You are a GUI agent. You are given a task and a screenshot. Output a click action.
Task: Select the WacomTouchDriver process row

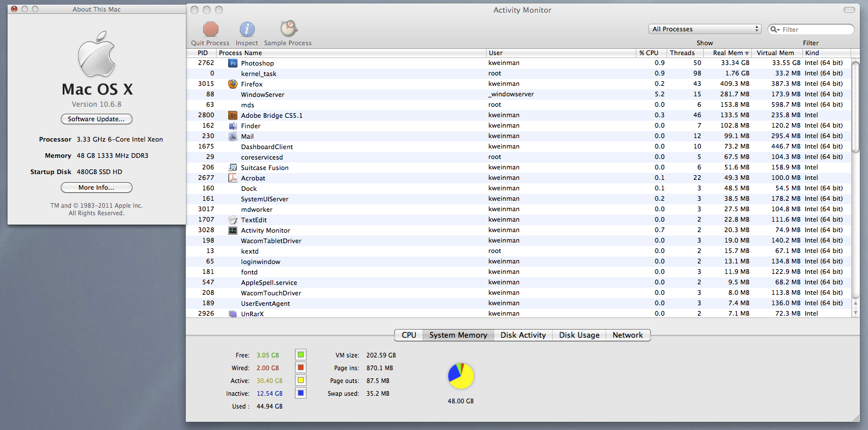518,293
